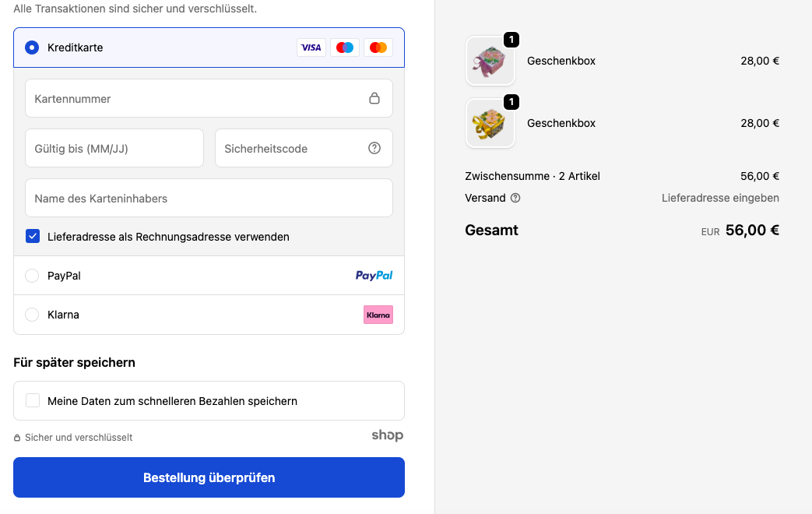Click the Bestellung überprüfen button
This screenshot has height=514, width=812.
point(209,477)
